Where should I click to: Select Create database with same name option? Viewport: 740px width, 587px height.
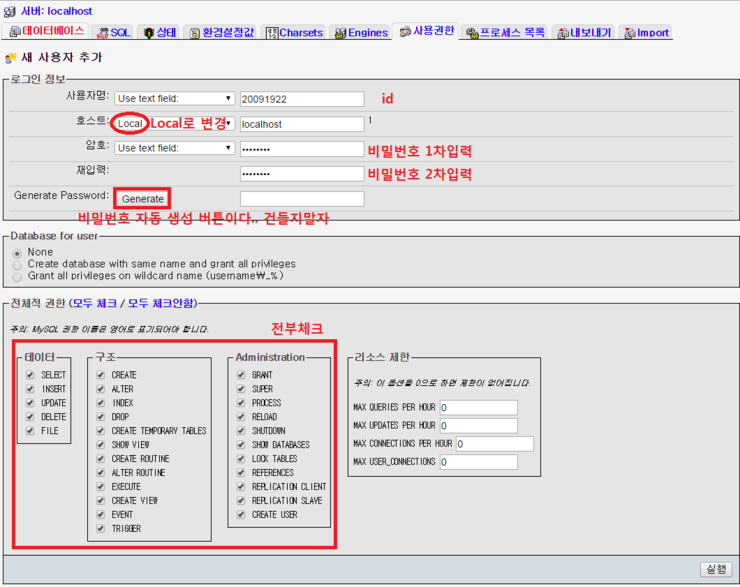[17, 265]
